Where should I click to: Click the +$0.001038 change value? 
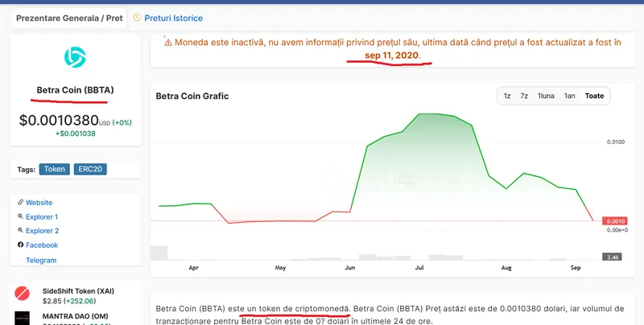point(76,134)
